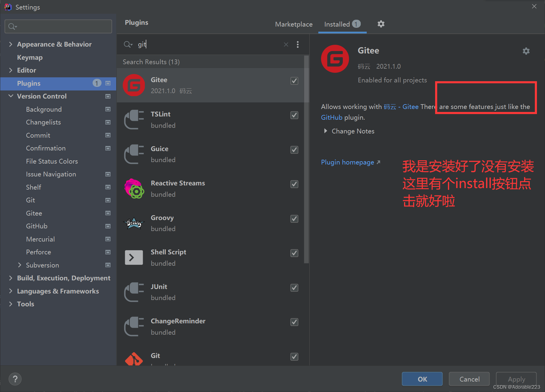Image resolution: width=545 pixels, height=392 pixels.
Task: Click the Shell Script plugin icon
Action: coord(134,257)
